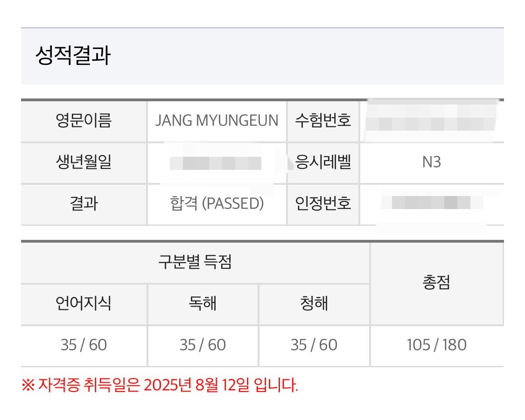Viewport: 525px width, 420px height.
Task: Click the 총점 column header
Action: coord(436,283)
